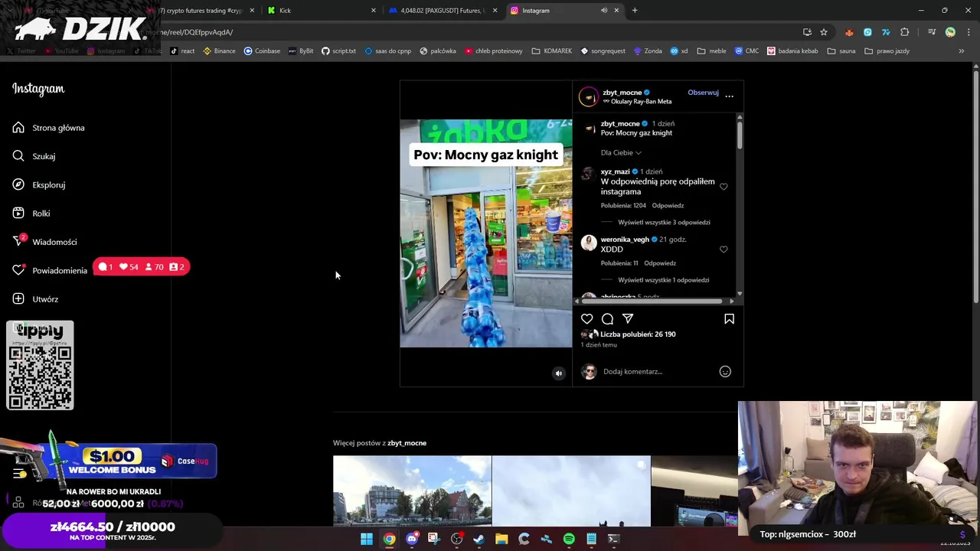Open the Binance bookmark
The width and height of the screenshot is (980, 551).
pyautogui.click(x=219, y=51)
